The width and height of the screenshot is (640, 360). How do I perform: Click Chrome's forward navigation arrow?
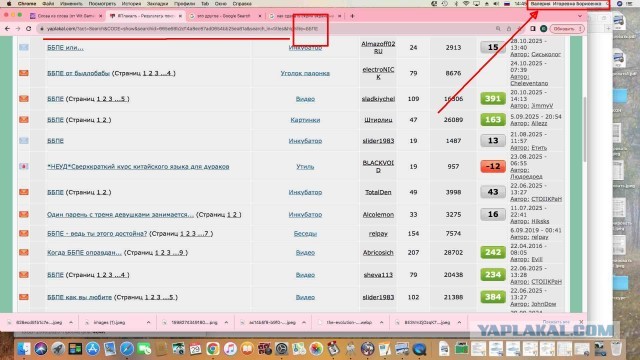point(18,29)
